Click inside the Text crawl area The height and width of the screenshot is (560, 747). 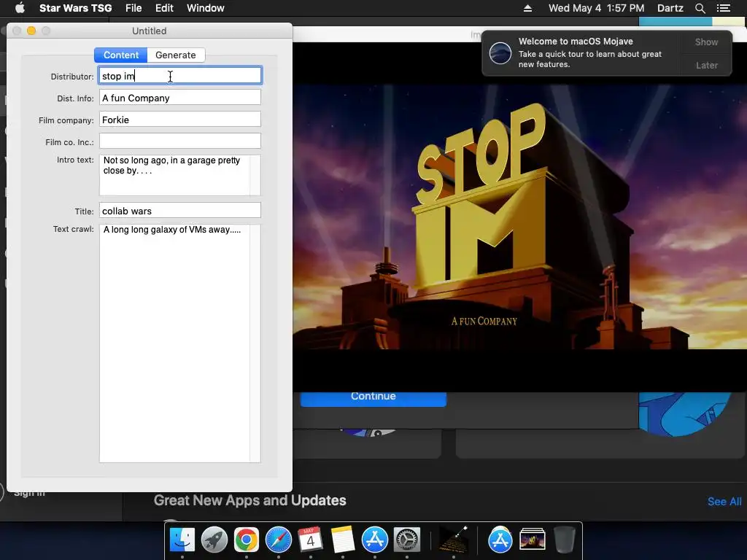[x=180, y=343]
